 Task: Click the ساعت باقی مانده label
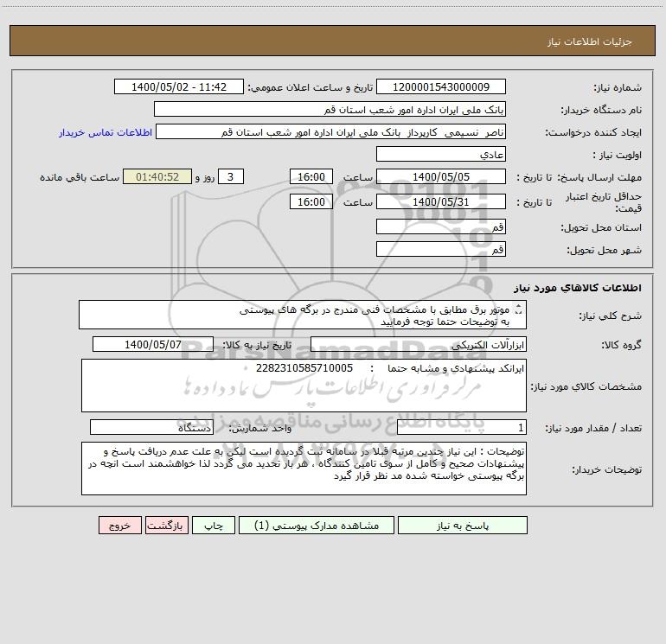80,177
